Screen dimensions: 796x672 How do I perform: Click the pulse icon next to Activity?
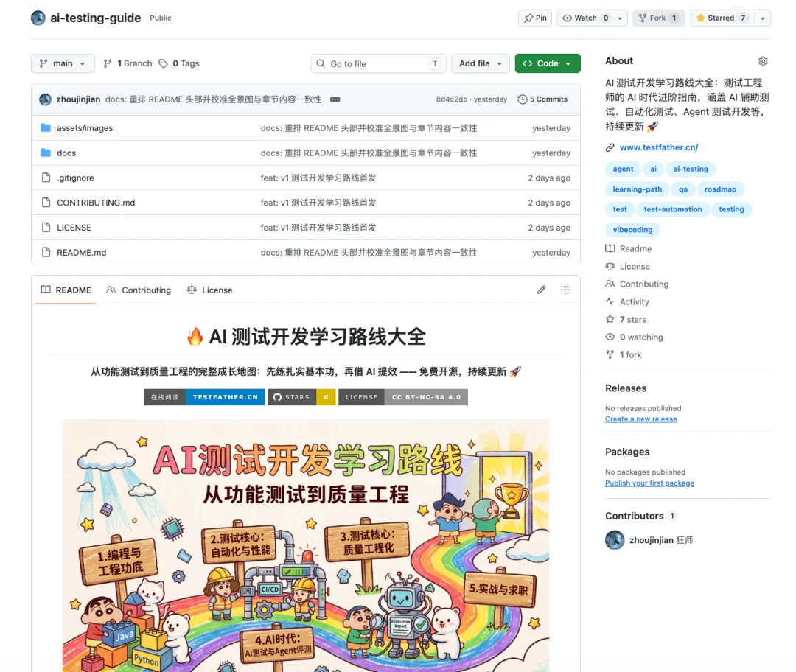coord(610,301)
